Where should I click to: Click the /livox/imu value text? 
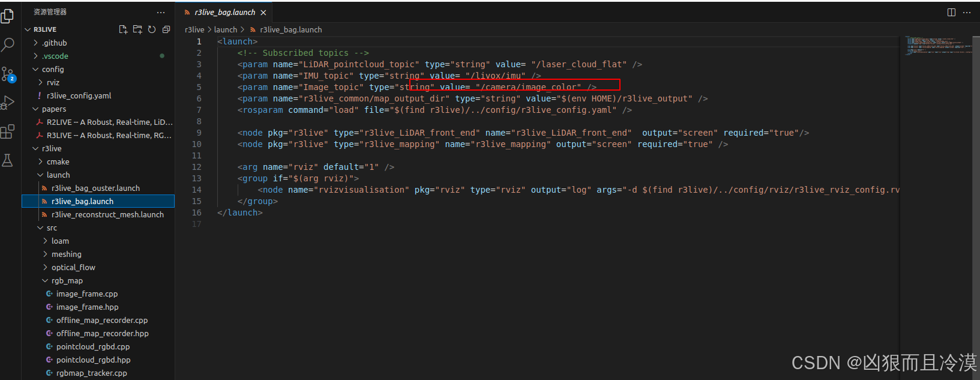[496, 76]
